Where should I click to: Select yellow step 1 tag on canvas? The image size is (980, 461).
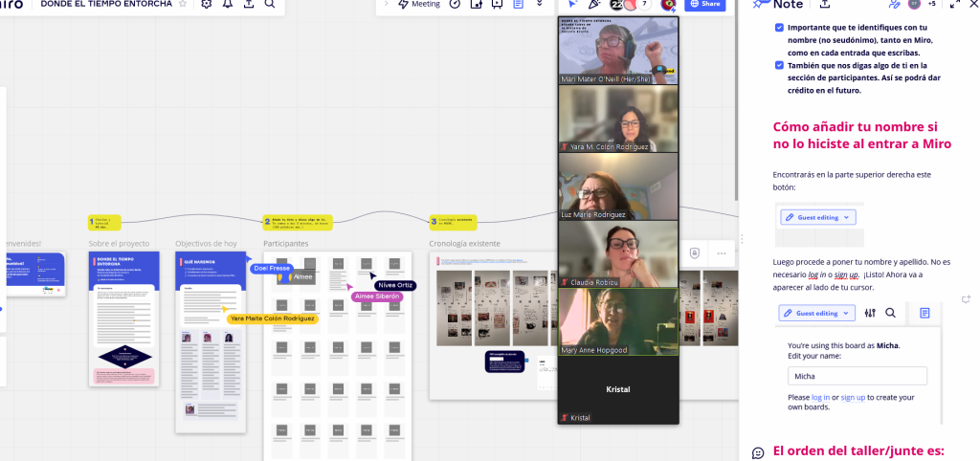[104, 221]
